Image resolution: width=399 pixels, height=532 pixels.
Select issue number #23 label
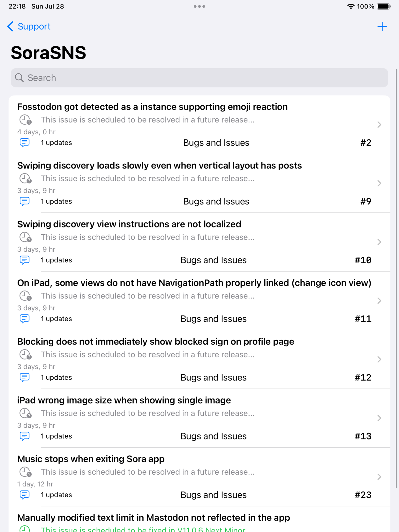[363, 495]
